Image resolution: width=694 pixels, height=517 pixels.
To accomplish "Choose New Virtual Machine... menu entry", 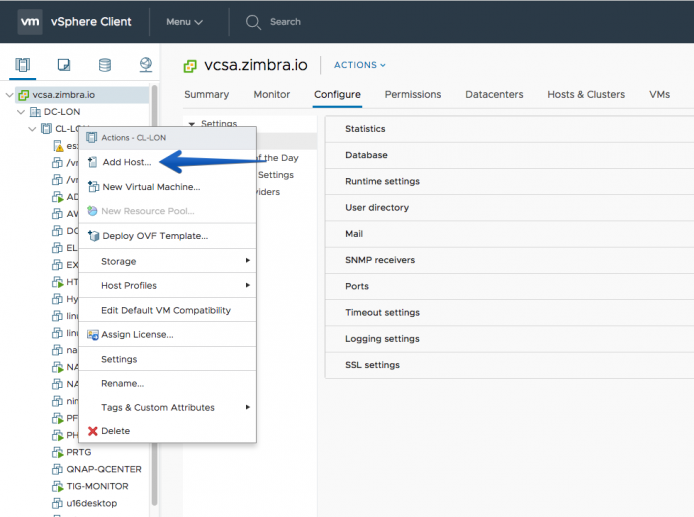I will tap(167, 187).
